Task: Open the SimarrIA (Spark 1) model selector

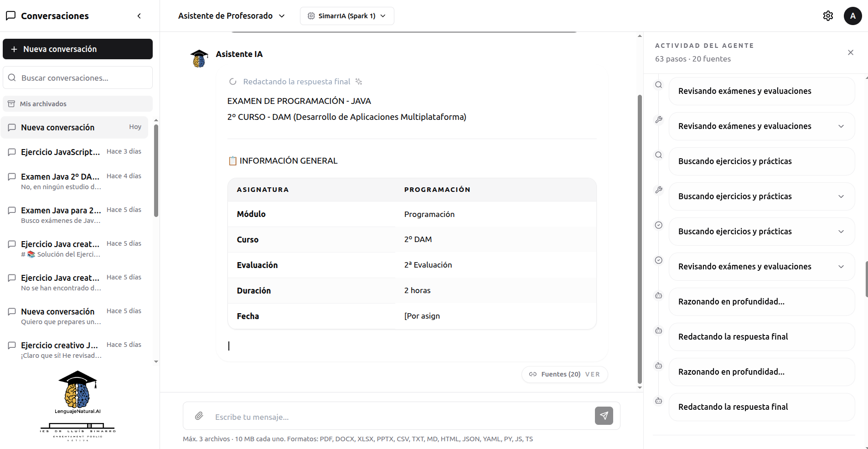Action: [x=347, y=16]
